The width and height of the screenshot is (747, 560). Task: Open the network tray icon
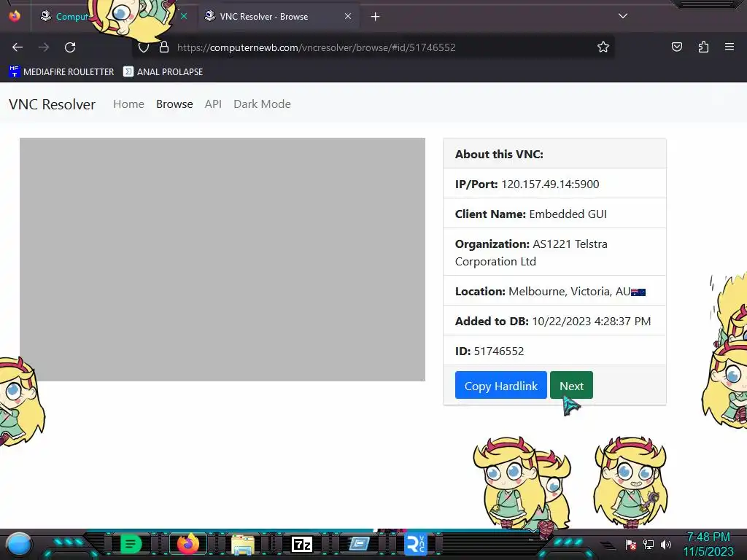[648, 544]
